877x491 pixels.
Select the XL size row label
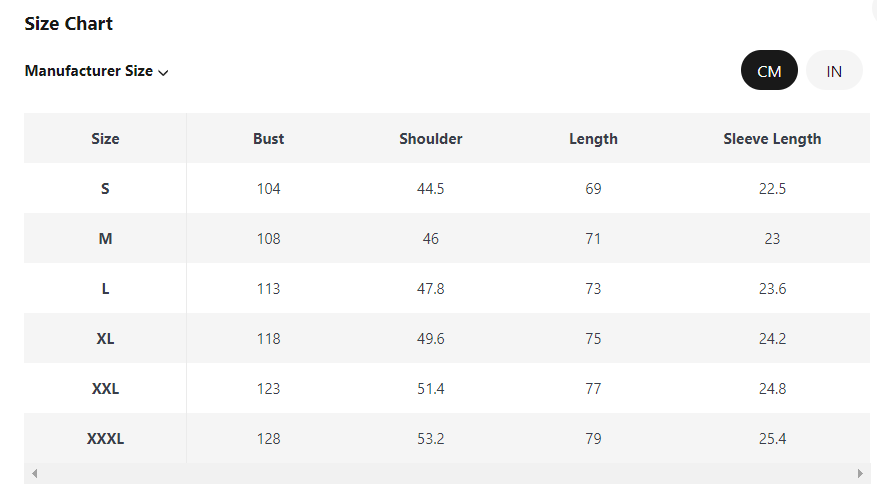point(105,339)
